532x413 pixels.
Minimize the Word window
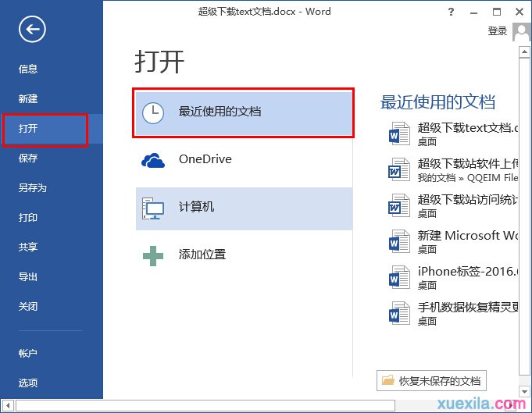[473, 12]
